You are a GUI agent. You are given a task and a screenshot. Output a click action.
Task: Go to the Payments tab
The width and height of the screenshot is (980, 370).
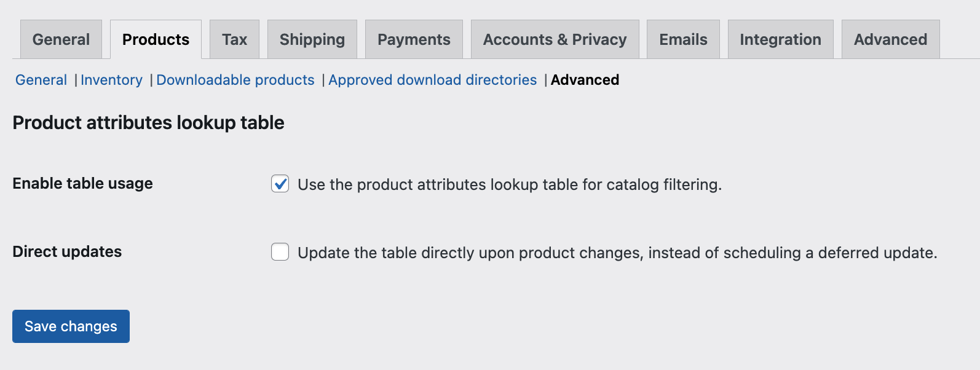pyautogui.click(x=414, y=40)
